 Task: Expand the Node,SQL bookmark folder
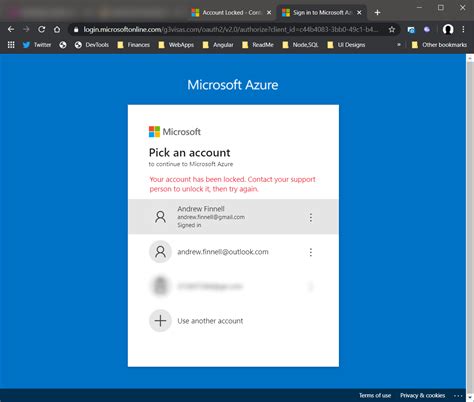pyautogui.click(x=300, y=45)
